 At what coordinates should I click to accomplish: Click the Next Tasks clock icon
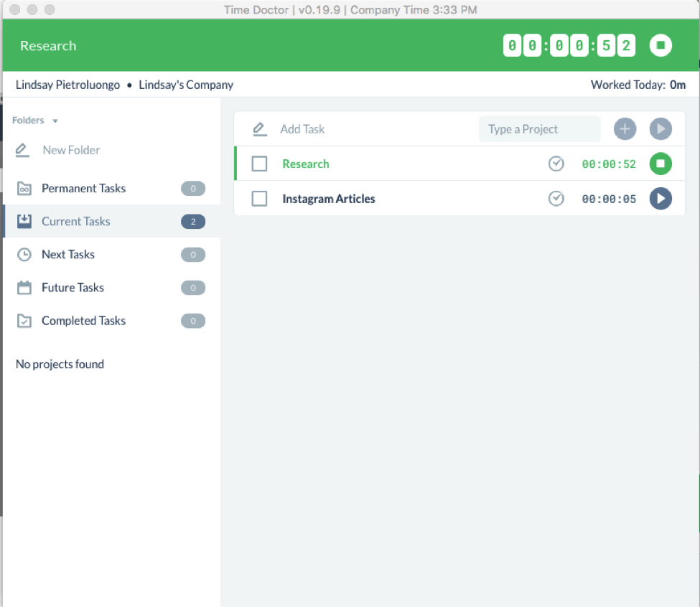pyautogui.click(x=24, y=255)
